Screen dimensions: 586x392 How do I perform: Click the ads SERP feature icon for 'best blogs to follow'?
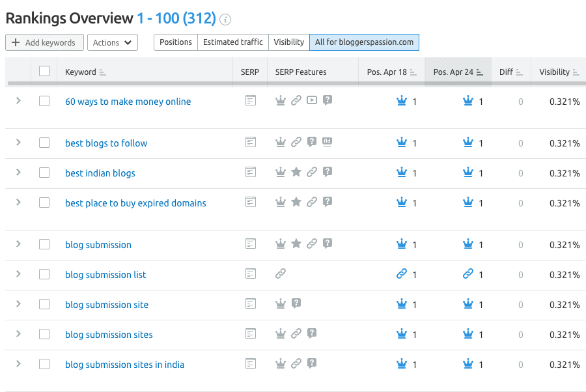tap(328, 142)
